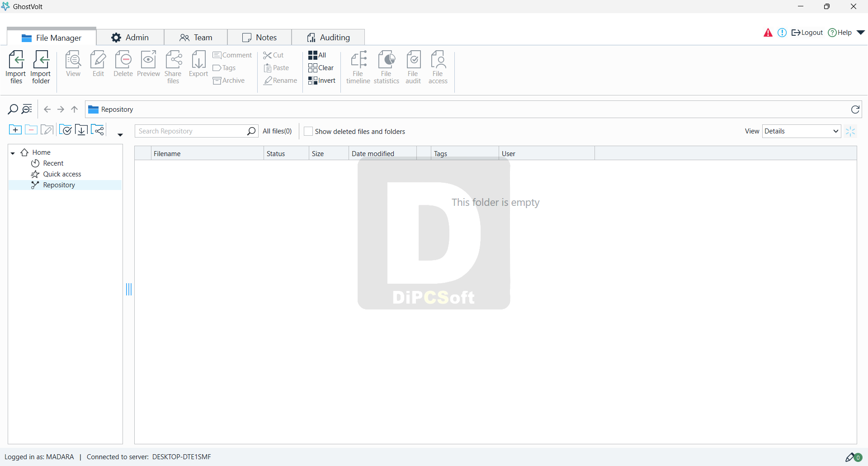Collapse the Home tree node
This screenshot has width=868, height=466.
click(13, 153)
